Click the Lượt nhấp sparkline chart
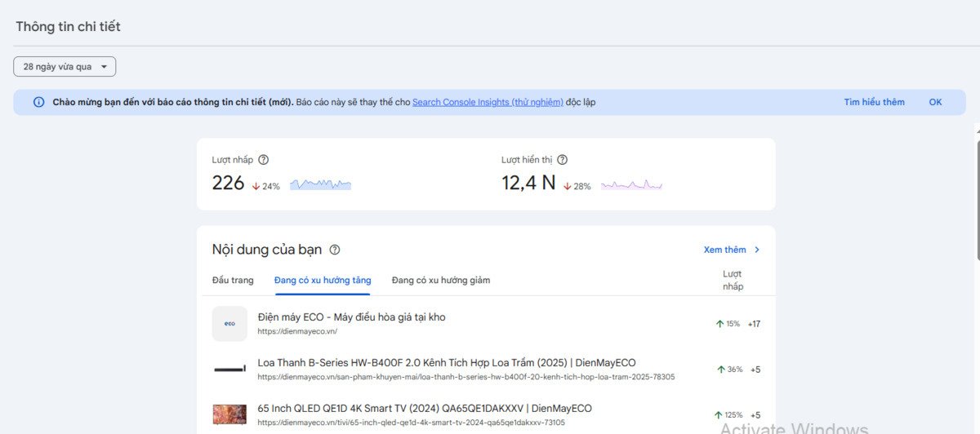 (320, 184)
